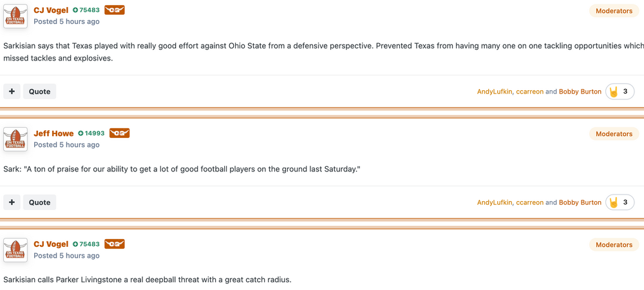
Task: Click the orange longhorn badge next to Jeff Howe's name
Action: pos(119,133)
